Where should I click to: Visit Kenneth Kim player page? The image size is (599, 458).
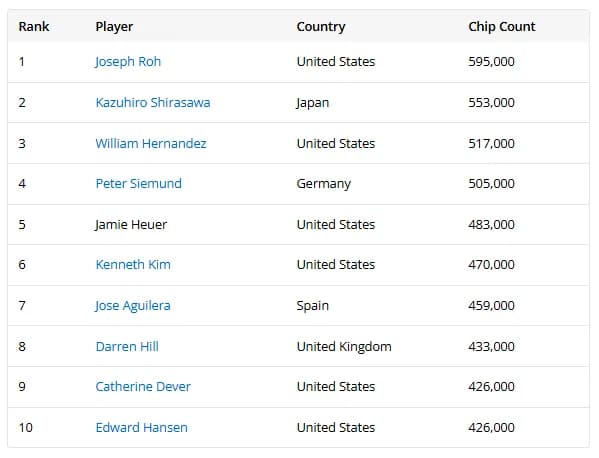point(133,265)
